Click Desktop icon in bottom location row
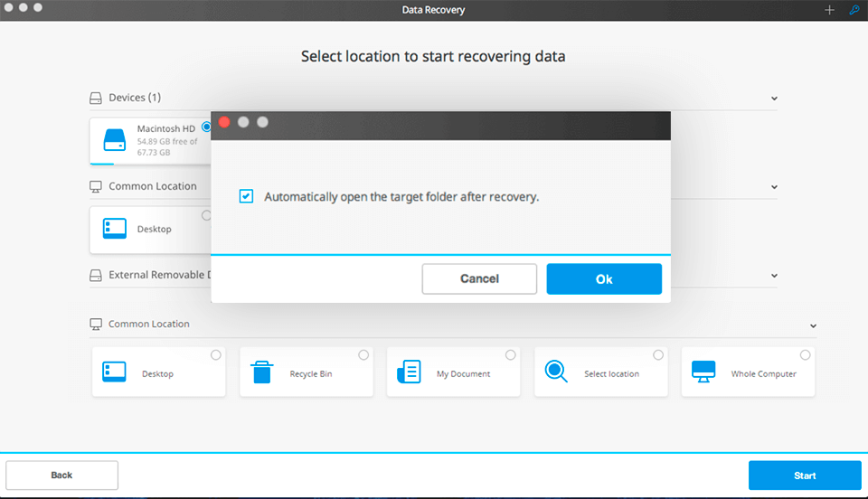The height and width of the screenshot is (499, 868). [x=114, y=372]
